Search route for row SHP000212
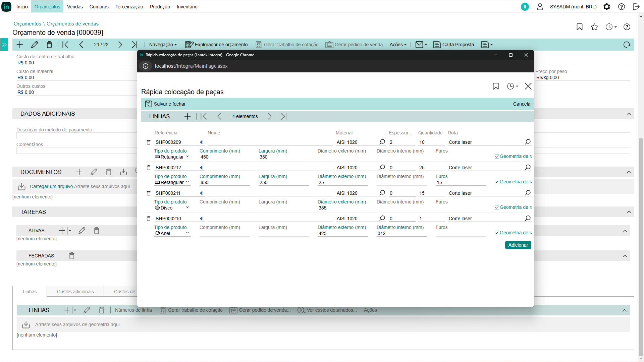The image size is (644, 362). (528, 167)
